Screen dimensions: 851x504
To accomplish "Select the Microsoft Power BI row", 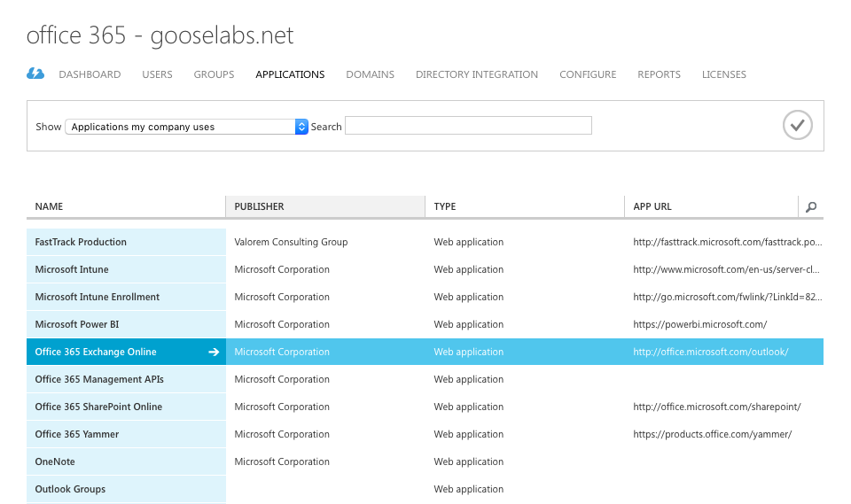I will (x=425, y=324).
